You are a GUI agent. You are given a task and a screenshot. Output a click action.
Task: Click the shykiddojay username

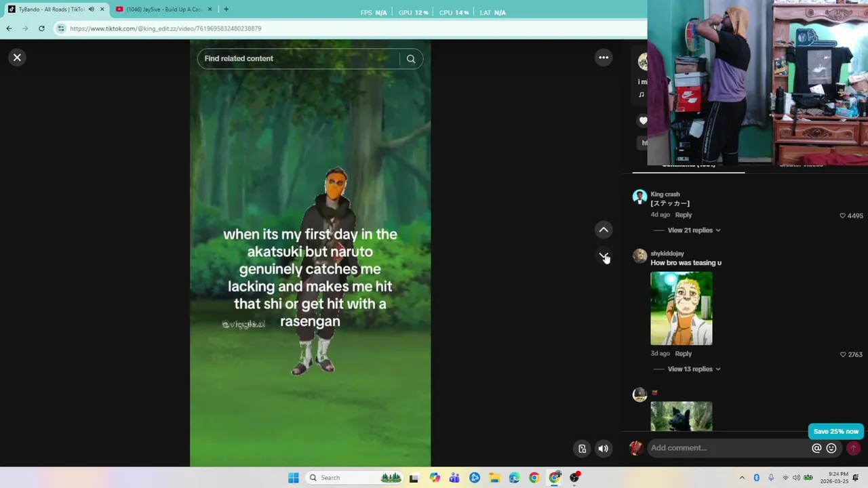point(667,253)
